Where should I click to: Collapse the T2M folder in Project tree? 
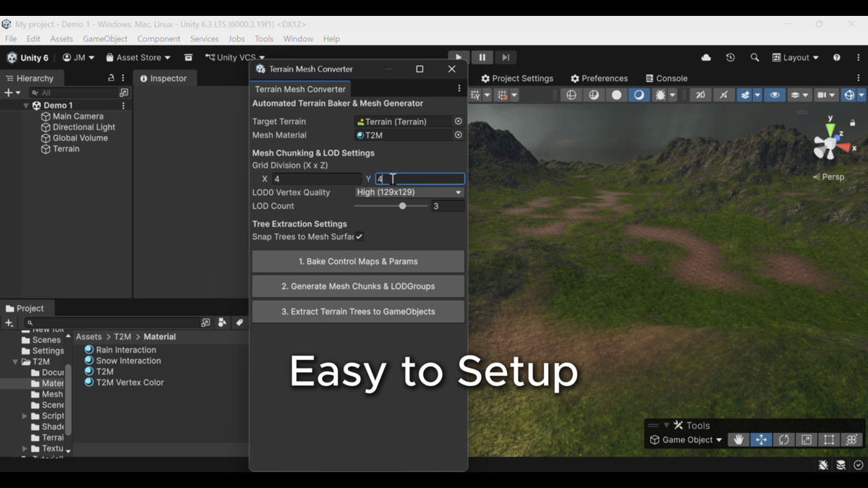[15, 361]
